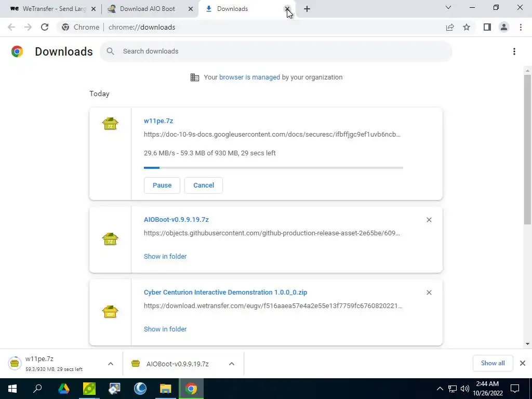This screenshot has width=532, height=399.
Task: Open Google Drive from the taskbar
Action: click(63, 389)
